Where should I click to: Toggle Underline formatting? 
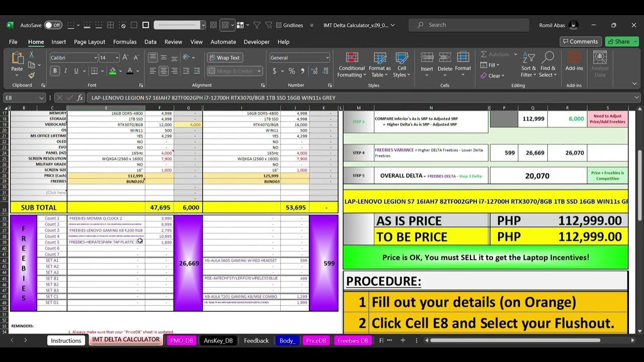coord(77,71)
